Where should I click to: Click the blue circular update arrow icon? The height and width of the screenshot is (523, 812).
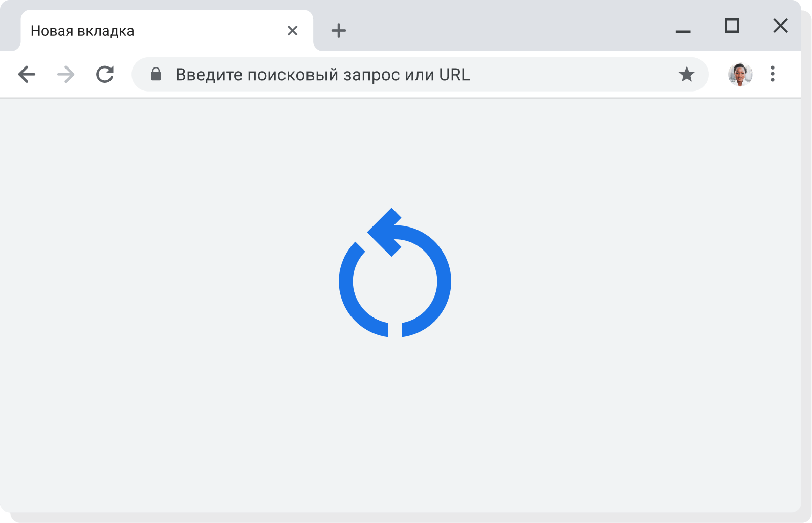(x=394, y=281)
